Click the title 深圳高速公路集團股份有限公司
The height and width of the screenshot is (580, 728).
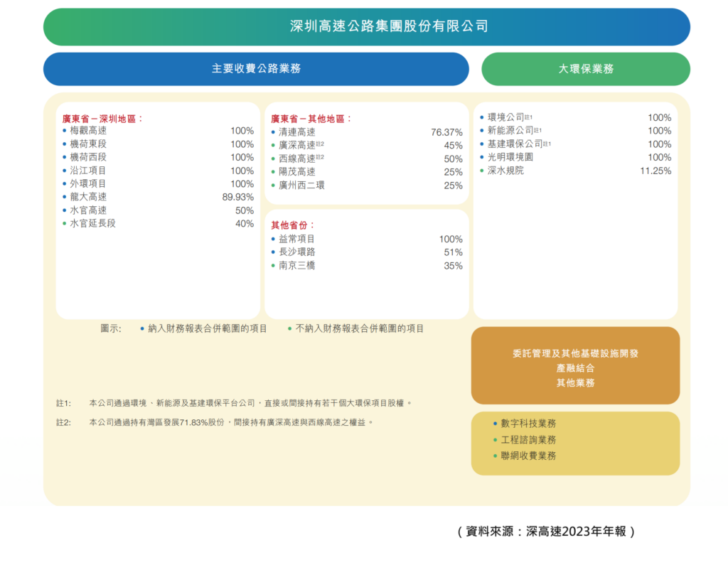click(x=389, y=26)
